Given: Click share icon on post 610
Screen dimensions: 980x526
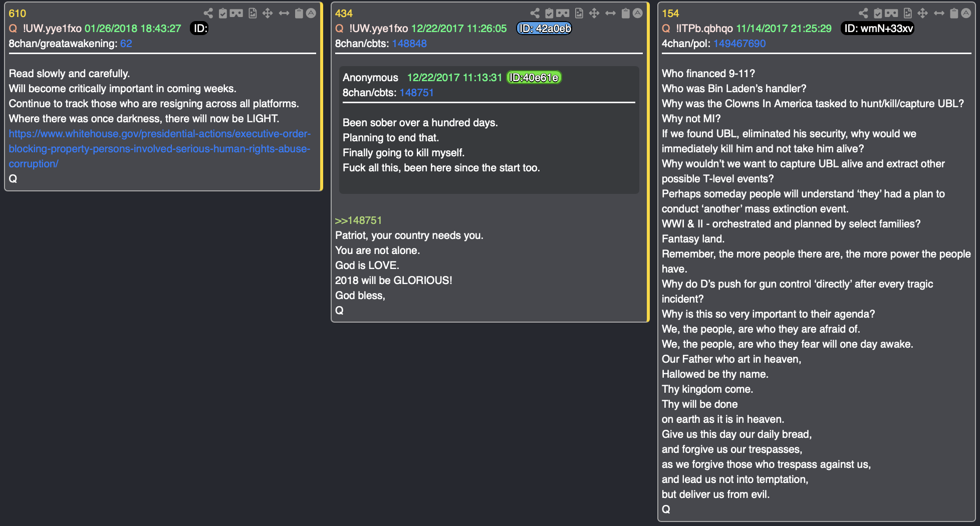Looking at the screenshot, I should pyautogui.click(x=208, y=14).
